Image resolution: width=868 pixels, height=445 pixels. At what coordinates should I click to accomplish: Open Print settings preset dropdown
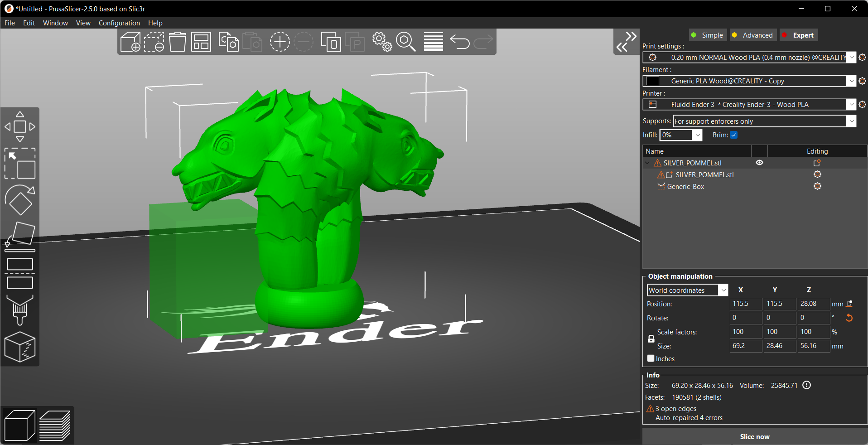852,58
